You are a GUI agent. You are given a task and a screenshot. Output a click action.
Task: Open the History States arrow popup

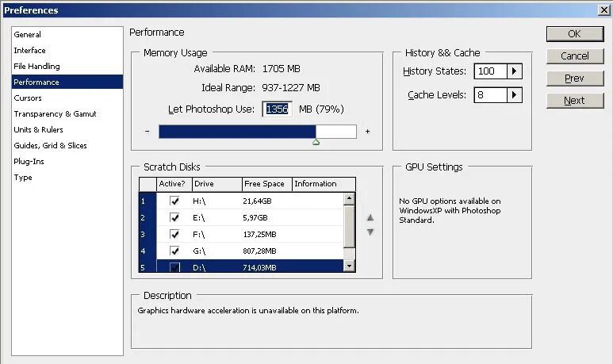pyautogui.click(x=515, y=71)
